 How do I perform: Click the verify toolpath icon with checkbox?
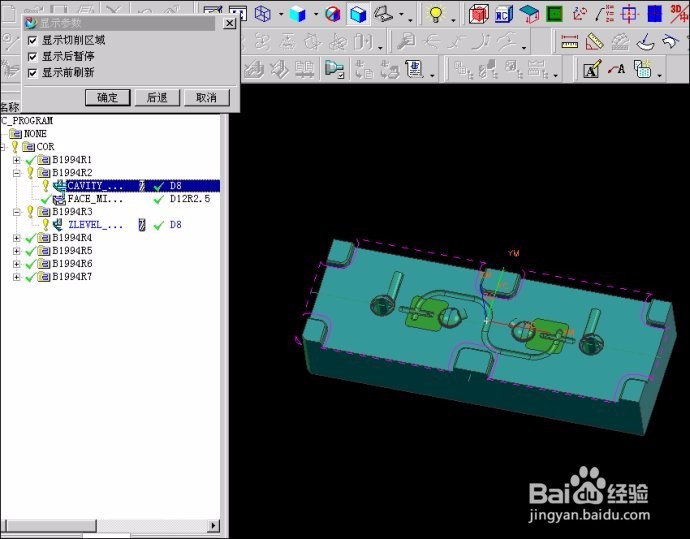point(334,70)
